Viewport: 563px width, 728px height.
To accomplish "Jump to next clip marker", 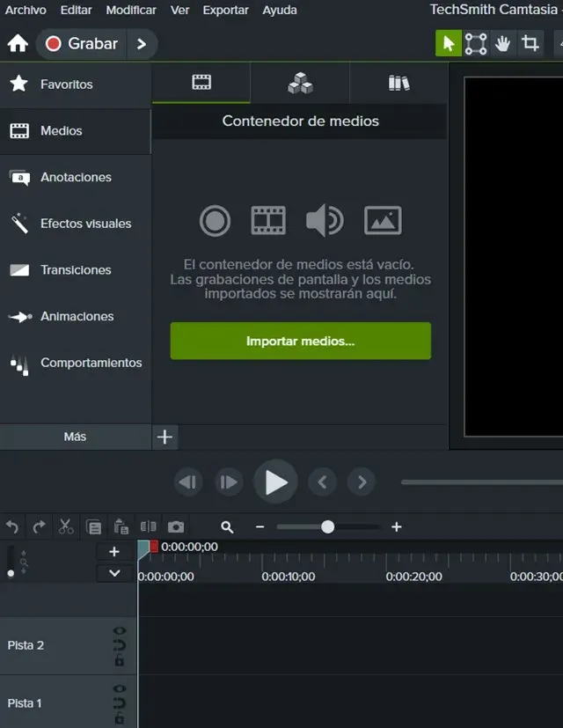I will tap(362, 482).
